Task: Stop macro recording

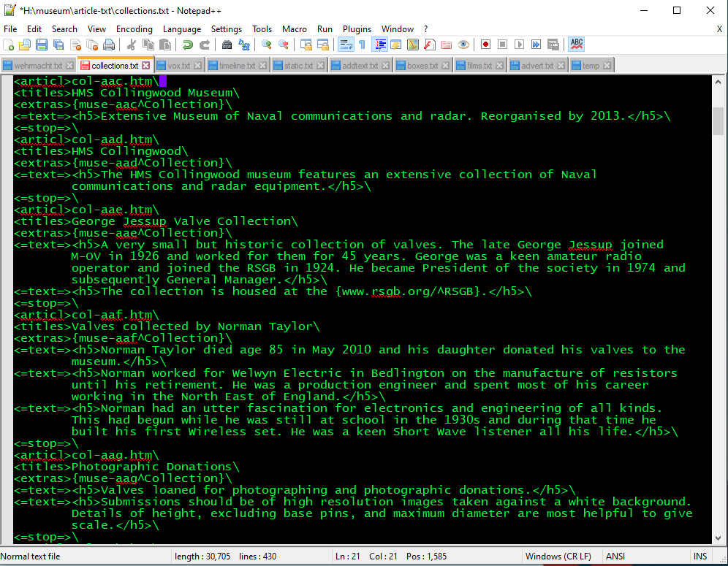Action: (502, 45)
